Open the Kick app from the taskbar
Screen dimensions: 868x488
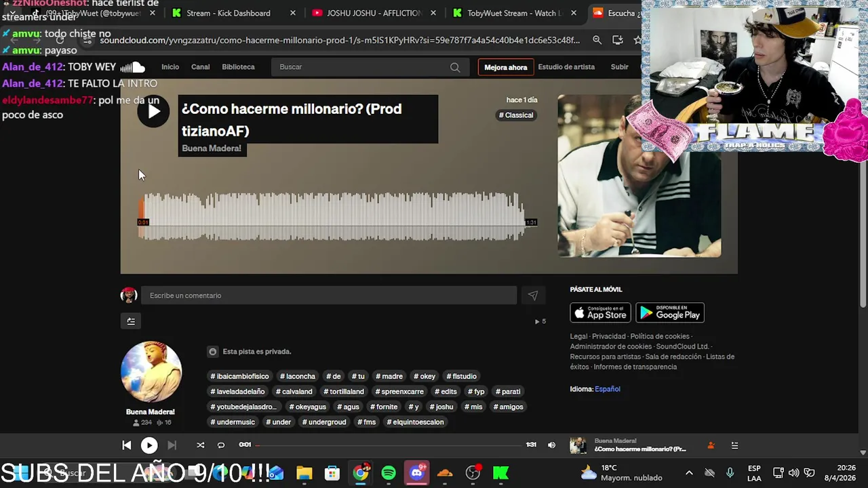[x=501, y=473]
